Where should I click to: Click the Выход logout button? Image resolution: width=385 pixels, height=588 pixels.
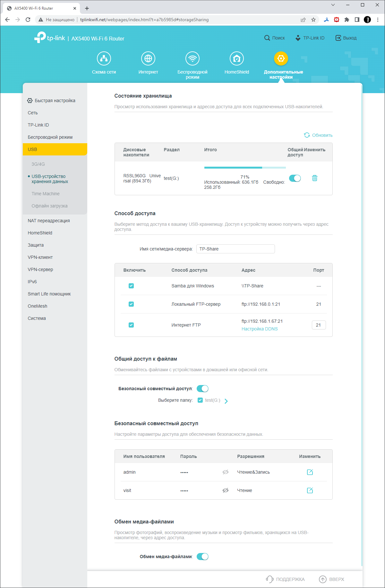pyautogui.click(x=346, y=38)
